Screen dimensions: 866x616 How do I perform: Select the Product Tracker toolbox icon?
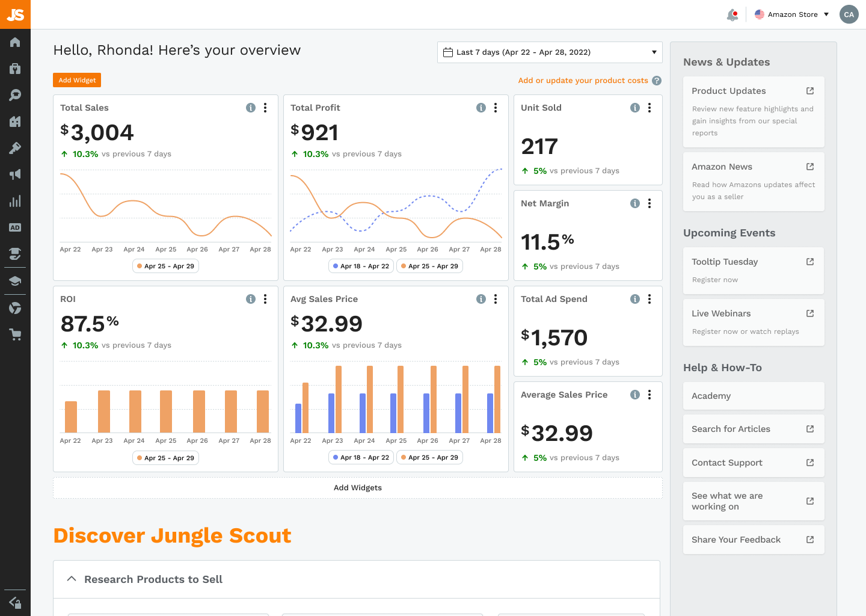coord(15,68)
